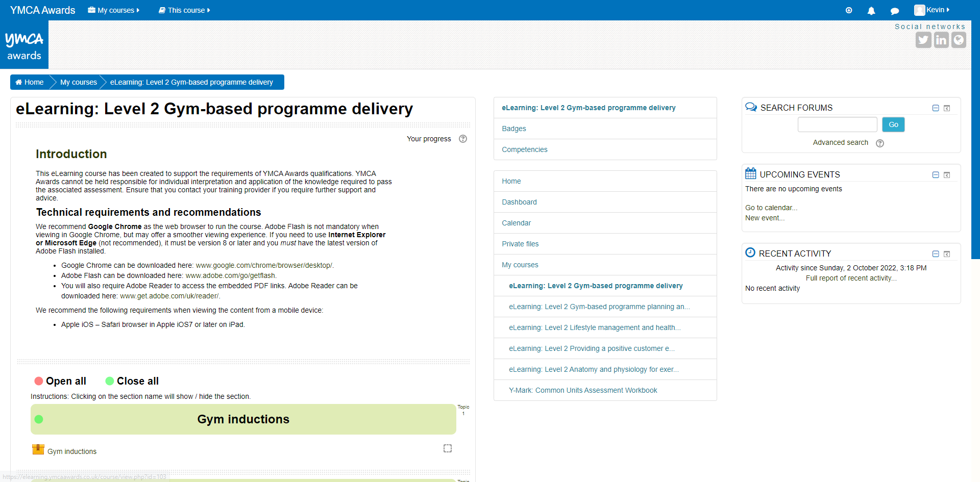Open Dashboard from navigation menu

[x=519, y=202]
